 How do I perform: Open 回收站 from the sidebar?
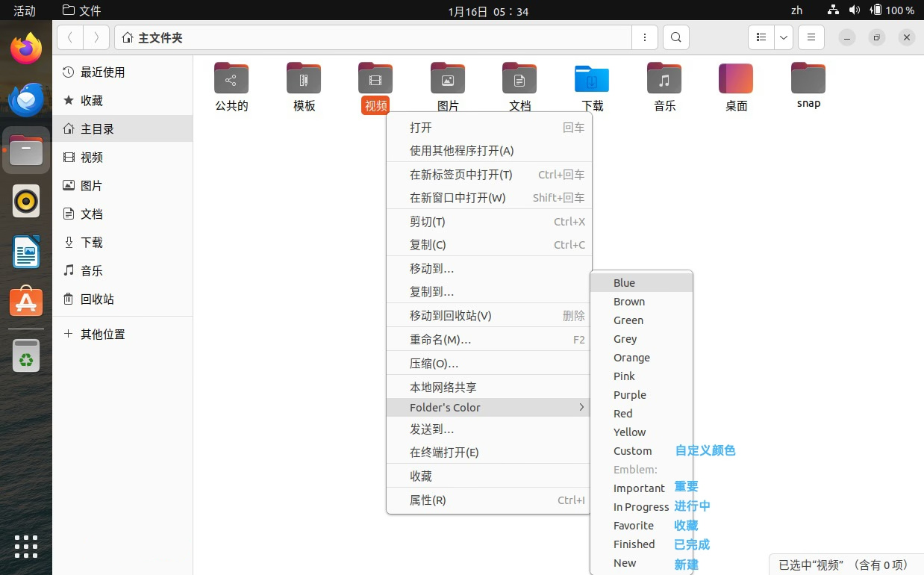(96, 299)
